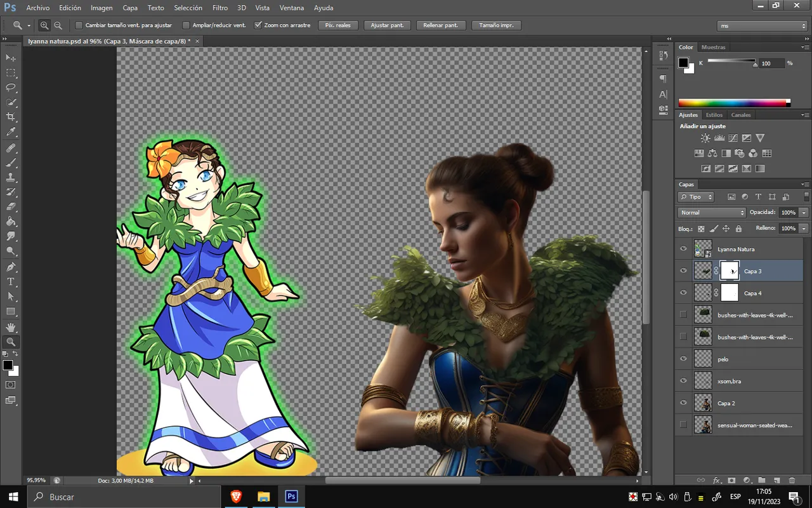Image resolution: width=812 pixels, height=508 pixels.
Task: Uncheck Zoom con arrastre checkbox
Action: pyautogui.click(x=258, y=25)
